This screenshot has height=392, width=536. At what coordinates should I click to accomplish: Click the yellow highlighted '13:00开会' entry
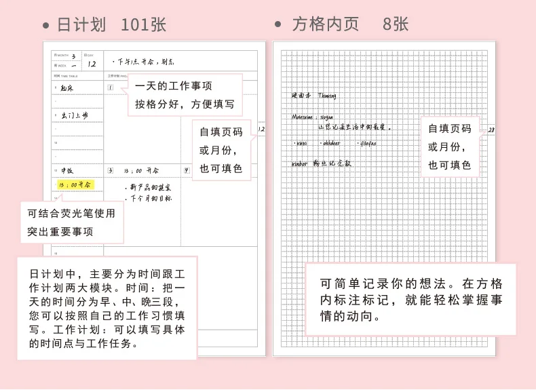coord(75,185)
